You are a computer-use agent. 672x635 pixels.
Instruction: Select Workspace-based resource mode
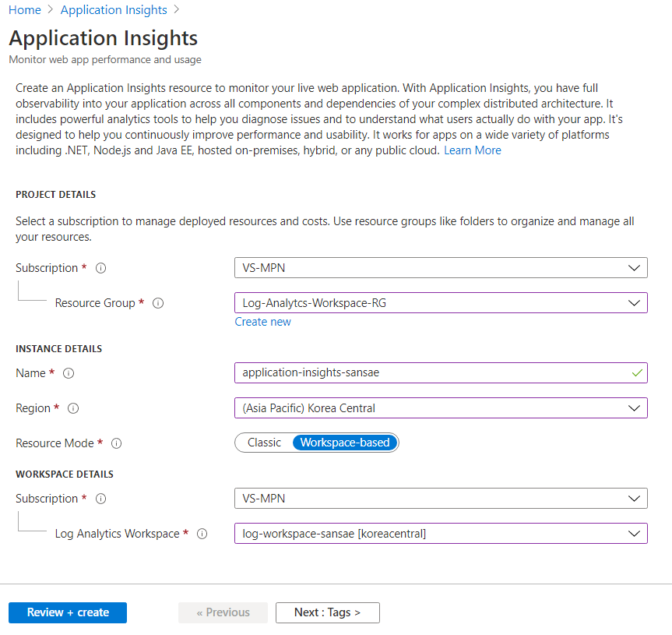point(345,443)
